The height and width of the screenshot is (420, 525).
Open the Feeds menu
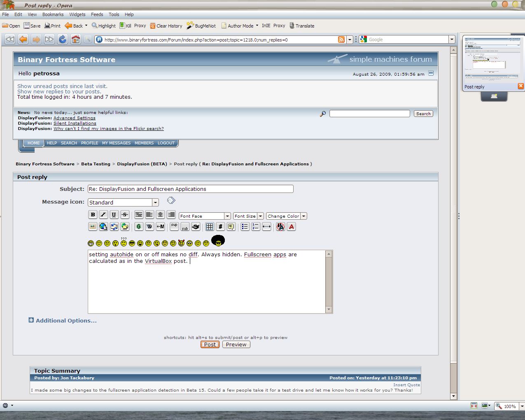click(x=97, y=14)
